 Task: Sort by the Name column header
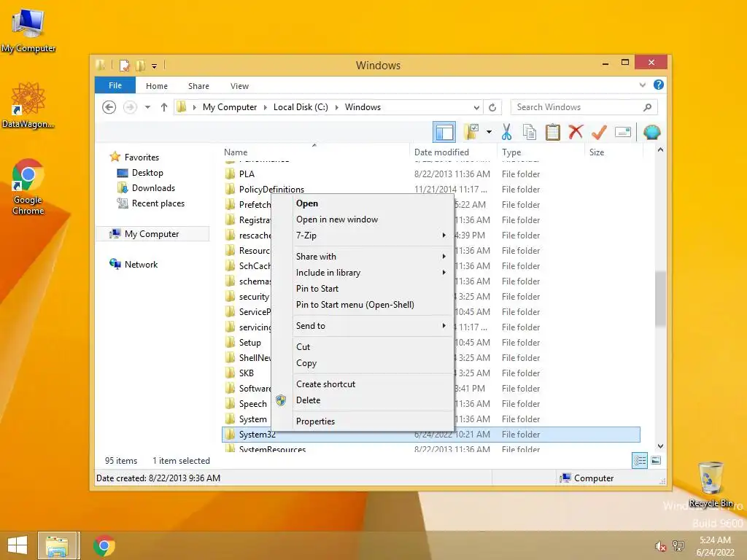tap(314, 152)
